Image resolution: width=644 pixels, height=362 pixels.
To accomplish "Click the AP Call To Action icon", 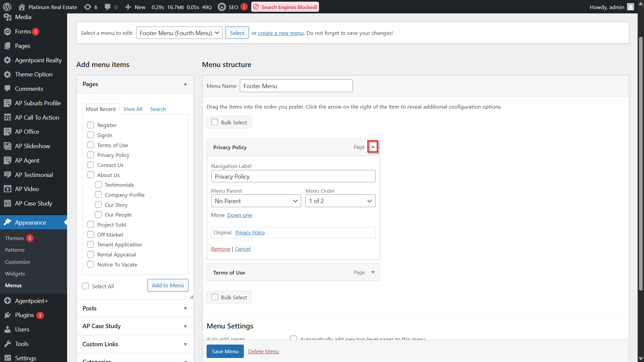I will click(7, 118).
